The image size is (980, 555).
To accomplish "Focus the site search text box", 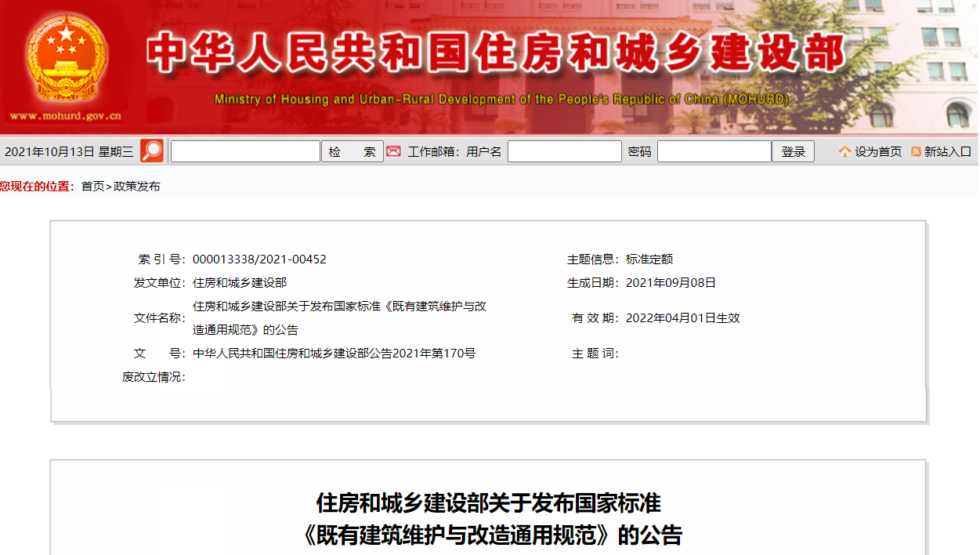I will 245,151.
